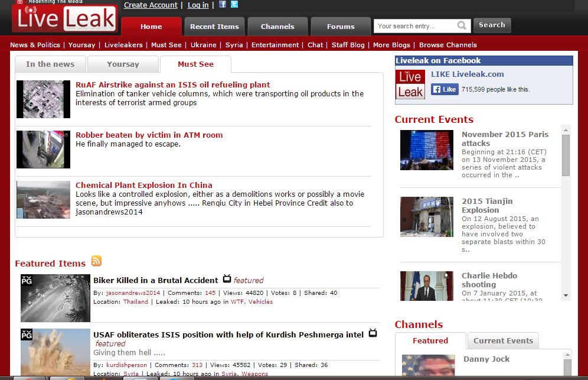This screenshot has width=588, height=380.
Task: Click inside the search entry field
Action: (413, 26)
